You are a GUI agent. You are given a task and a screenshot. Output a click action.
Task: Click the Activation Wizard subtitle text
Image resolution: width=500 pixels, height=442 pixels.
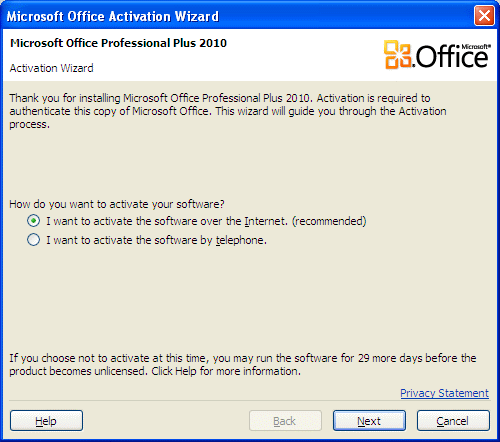click(x=51, y=68)
